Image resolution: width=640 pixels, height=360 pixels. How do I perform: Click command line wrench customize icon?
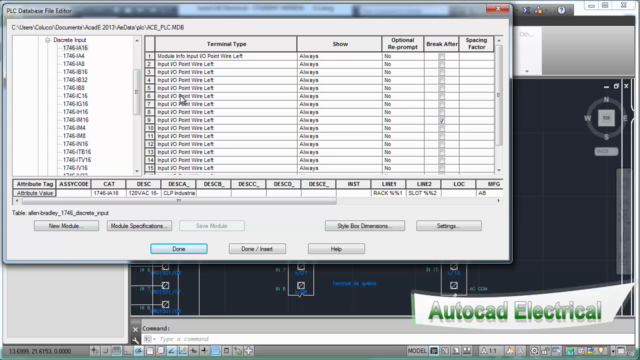pos(136,339)
